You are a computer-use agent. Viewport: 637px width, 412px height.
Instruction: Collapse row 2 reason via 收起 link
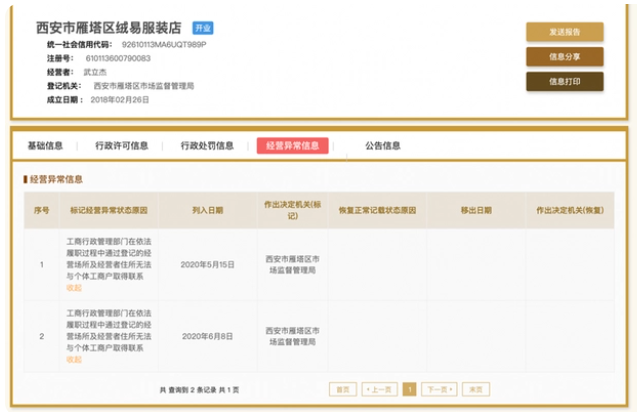(x=74, y=360)
